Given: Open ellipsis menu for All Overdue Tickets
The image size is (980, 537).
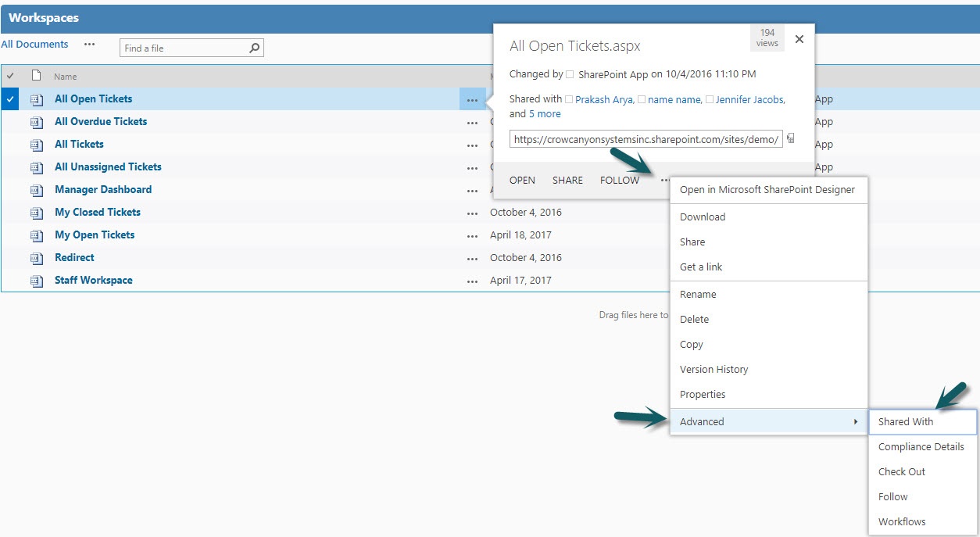Looking at the screenshot, I should tap(472, 122).
